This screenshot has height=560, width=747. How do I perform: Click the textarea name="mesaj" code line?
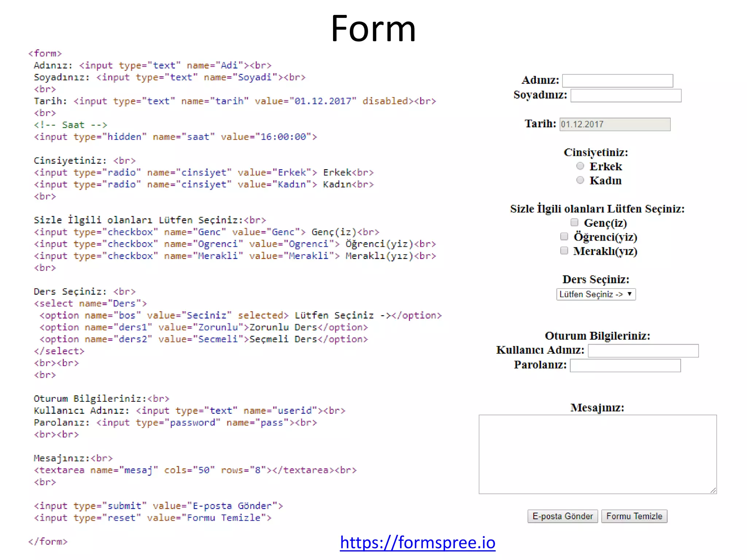click(195, 470)
